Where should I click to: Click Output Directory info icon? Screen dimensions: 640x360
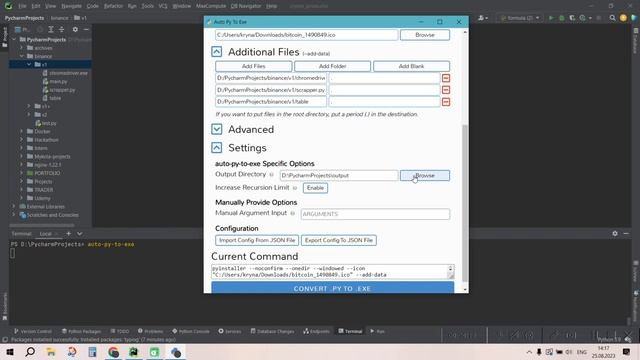click(271, 175)
